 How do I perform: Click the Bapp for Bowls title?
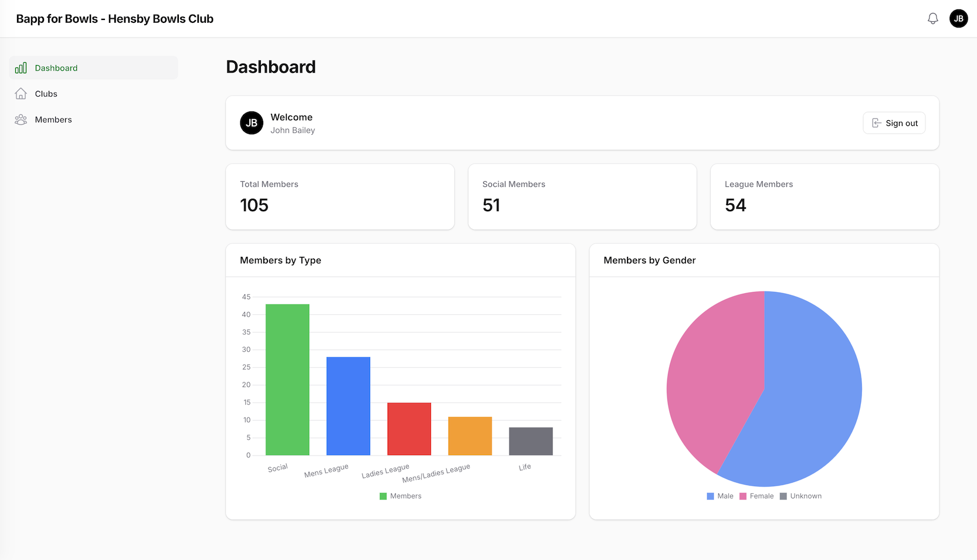(114, 18)
